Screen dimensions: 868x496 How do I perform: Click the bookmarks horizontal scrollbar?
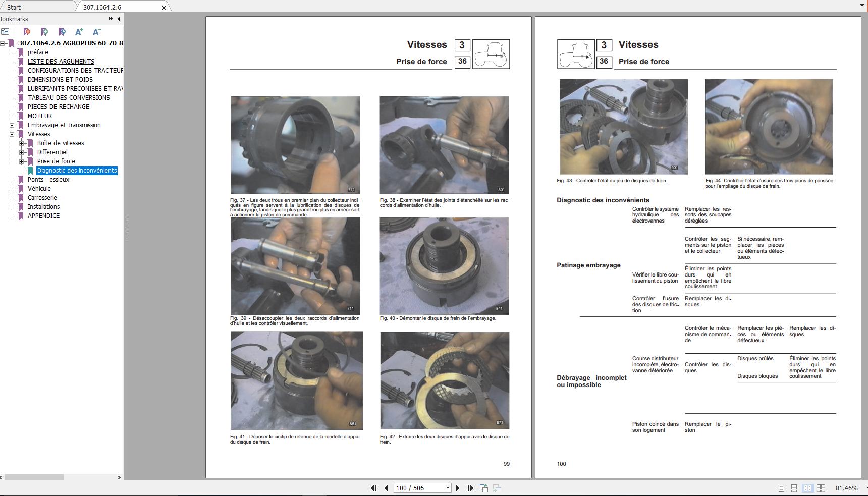pyautogui.click(x=34, y=477)
